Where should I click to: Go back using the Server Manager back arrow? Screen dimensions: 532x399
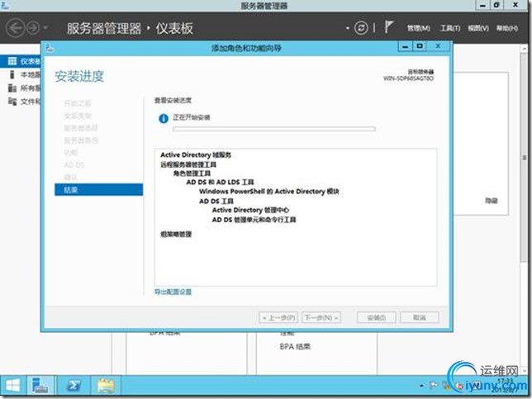tap(15, 28)
